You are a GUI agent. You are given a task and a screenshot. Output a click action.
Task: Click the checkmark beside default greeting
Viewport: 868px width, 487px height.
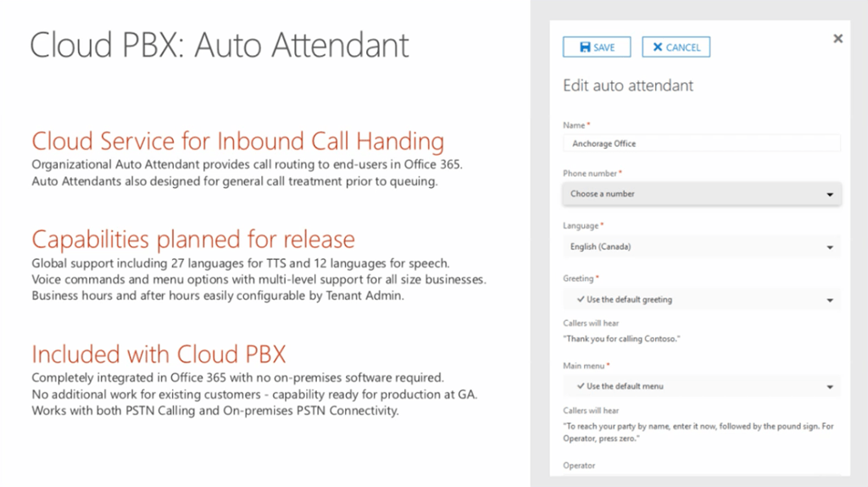click(581, 300)
